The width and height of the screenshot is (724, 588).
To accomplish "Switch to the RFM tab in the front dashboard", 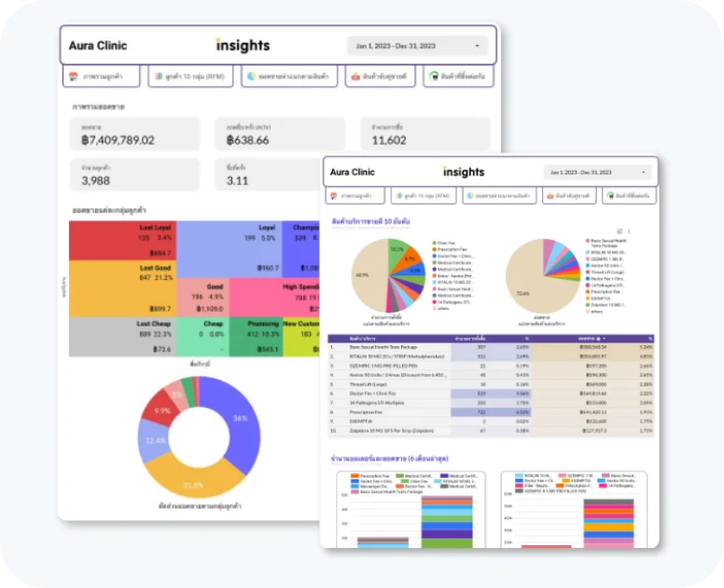I will point(425,196).
